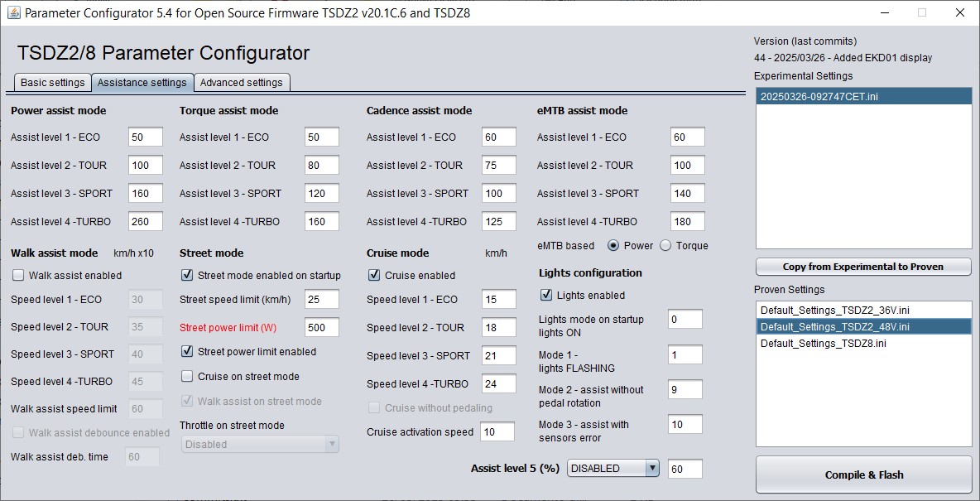The width and height of the screenshot is (980, 501).
Task: Open the Assist level 5 DISABLED dropdown
Action: point(613,469)
